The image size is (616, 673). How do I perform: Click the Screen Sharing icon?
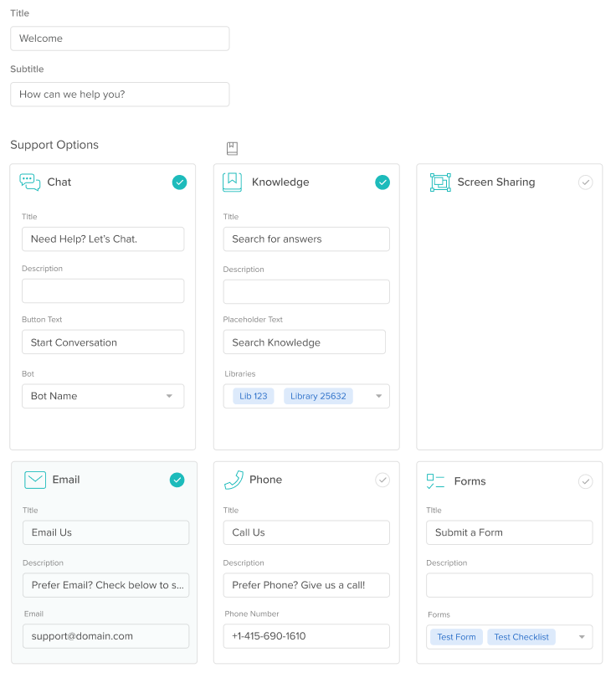(440, 182)
